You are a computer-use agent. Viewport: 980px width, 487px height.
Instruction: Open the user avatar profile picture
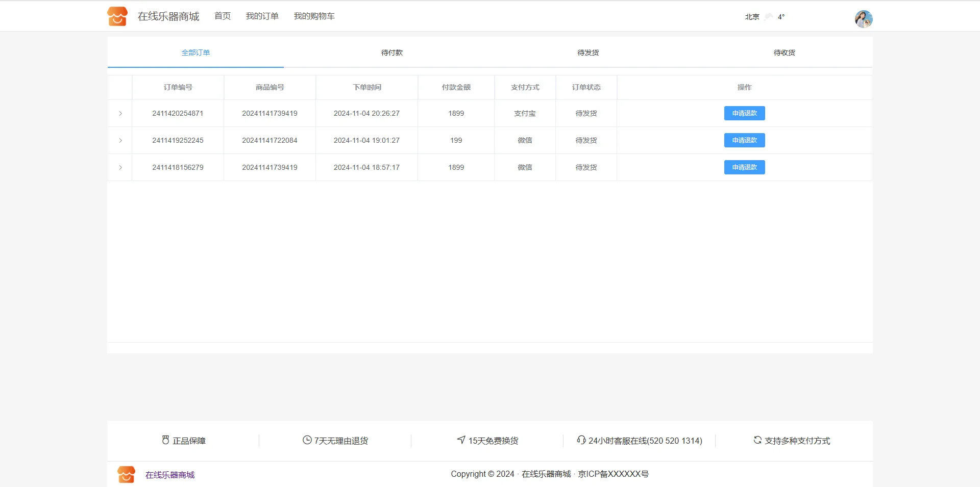click(x=864, y=19)
